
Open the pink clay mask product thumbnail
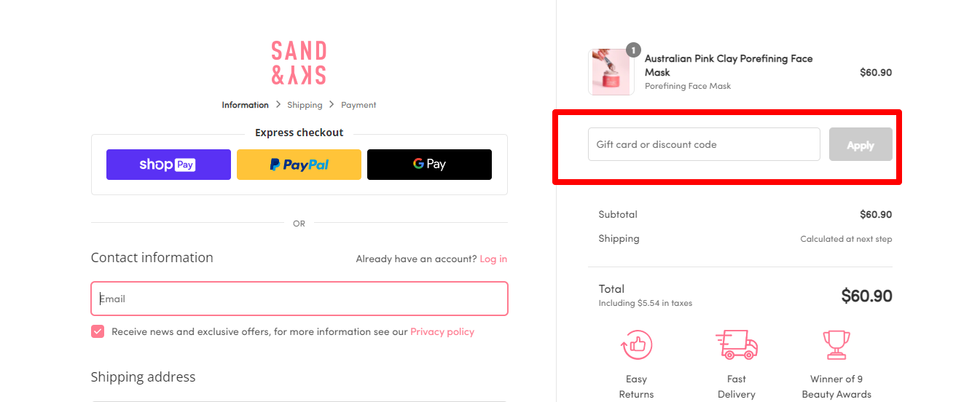[x=611, y=72]
